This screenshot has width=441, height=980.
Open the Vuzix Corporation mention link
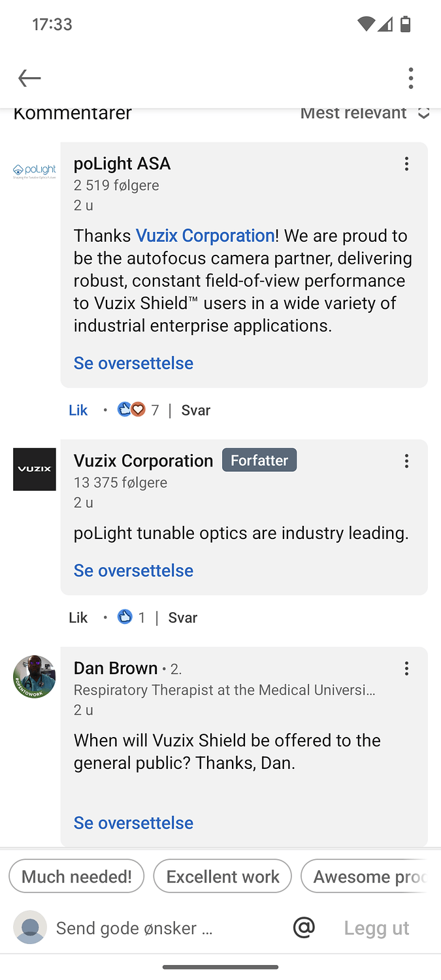[205, 236]
